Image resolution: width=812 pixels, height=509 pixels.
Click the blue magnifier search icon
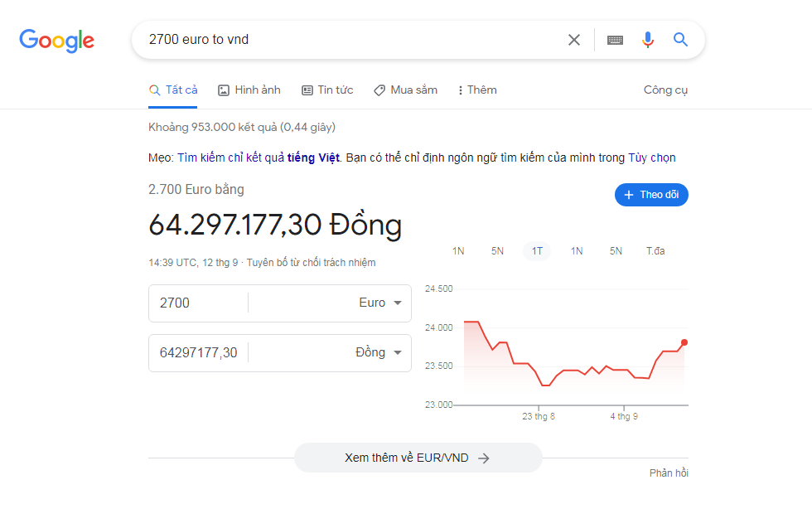(680, 40)
